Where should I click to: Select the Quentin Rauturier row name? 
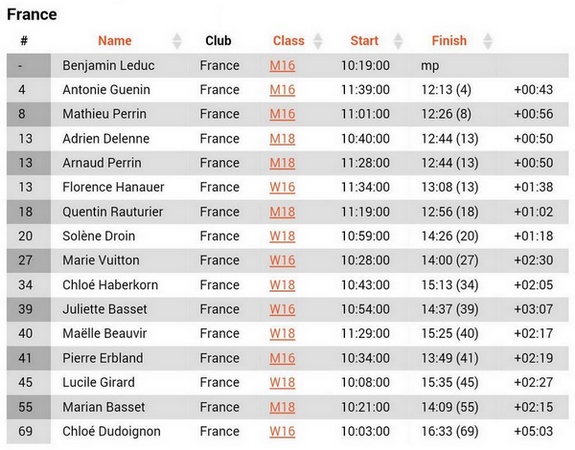coord(113,212)
